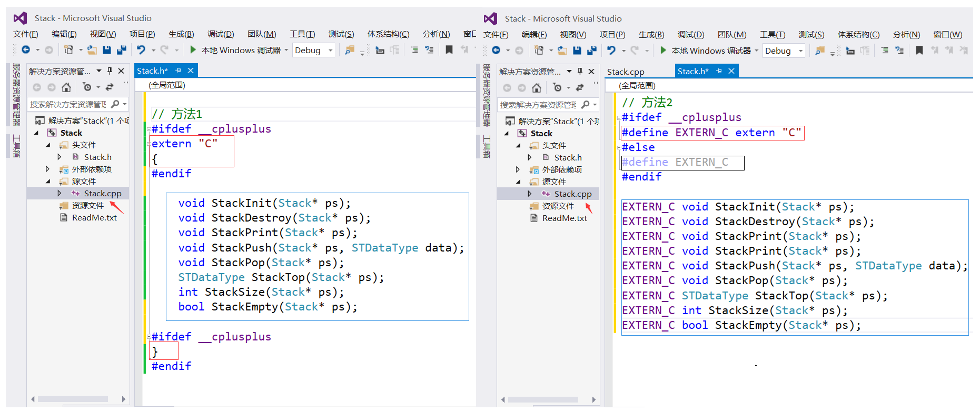Select Stack.h* tab in left window
Viewport: 980px width, 412px height.
click(152, 71)
